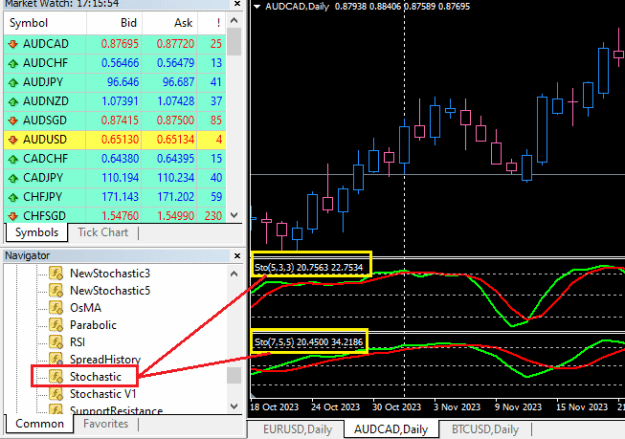Click the Stochastic V1 indicator icon

[56, 394]
